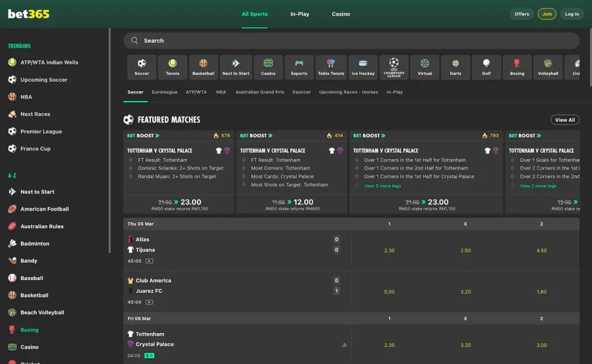Select the Virtual sports icon
The height and width of the screenshot is (364, 592).
pos(424,66)
